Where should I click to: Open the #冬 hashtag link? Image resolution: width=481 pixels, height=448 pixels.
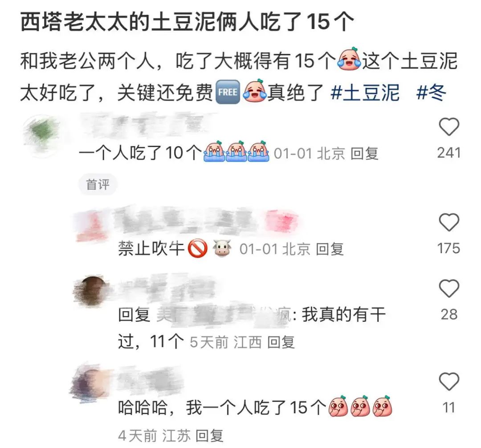[x=431, y=92]
